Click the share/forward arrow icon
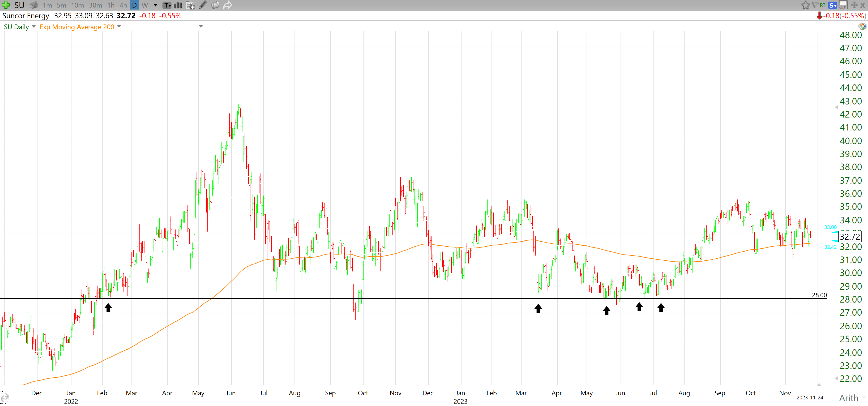868x406 pixels. 228,5
